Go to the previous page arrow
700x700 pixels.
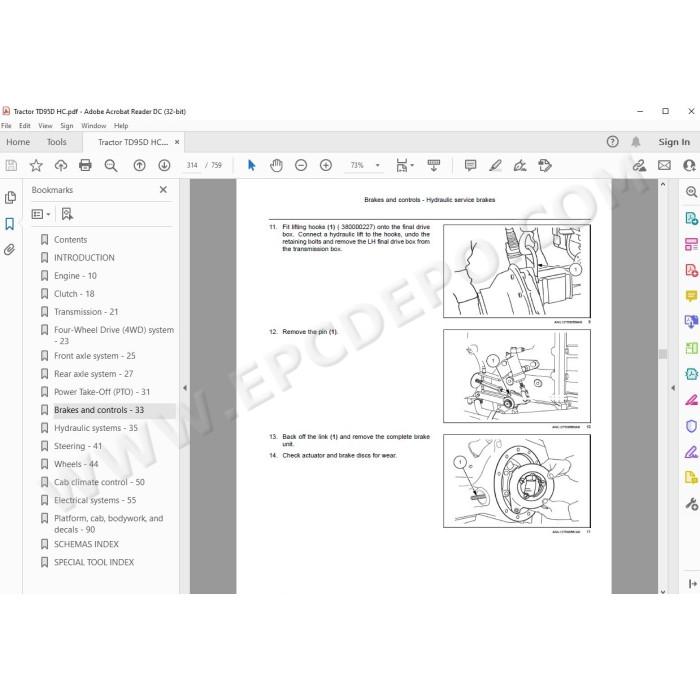click(x=139, y=166)
